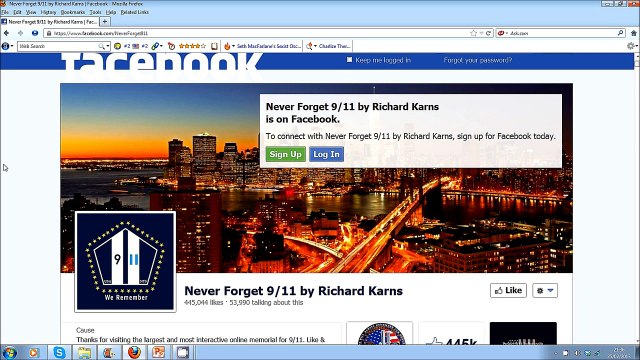Open the Bookmarks menu
Viewport: 640px width, 360px height.
tap(73, 12)
